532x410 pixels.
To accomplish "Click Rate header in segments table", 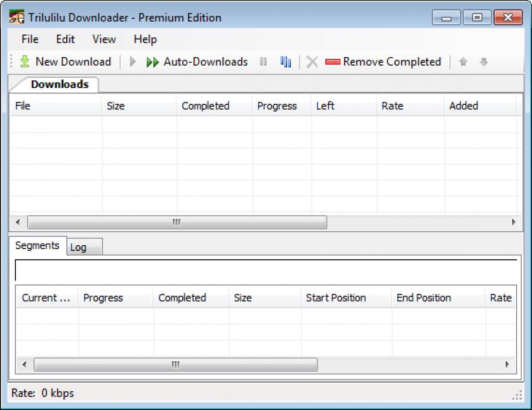I will pyautogui.click(x=500, y=298).
